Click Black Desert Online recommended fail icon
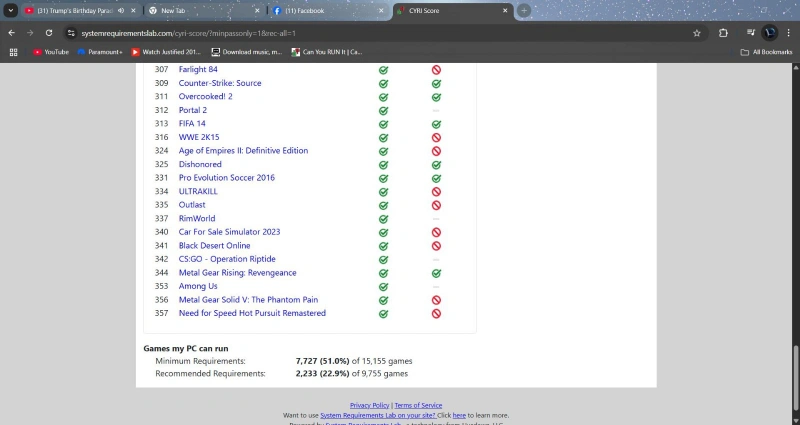Viewport: 800px width, 425px height. pos(436,246)
